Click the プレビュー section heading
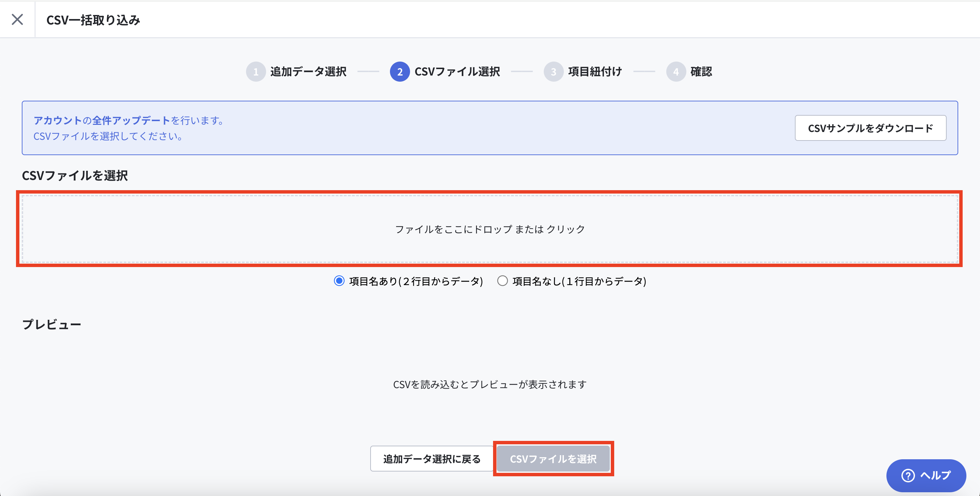980x496 pixels. 52,324
